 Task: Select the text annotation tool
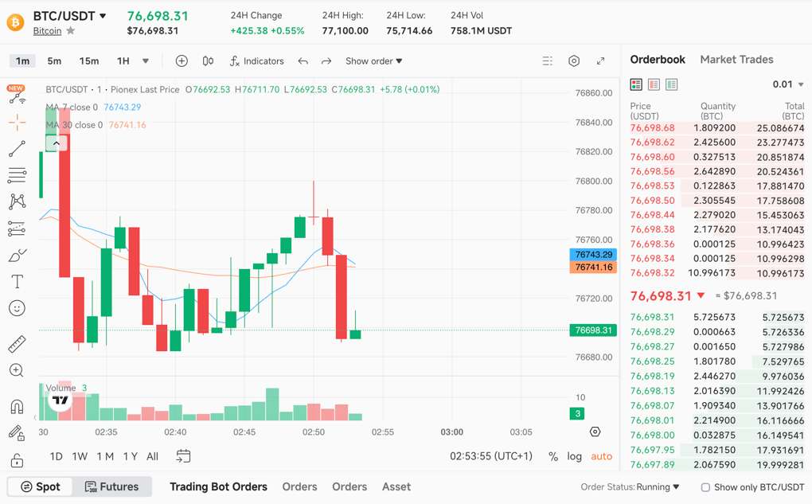(x=17, y=282)
